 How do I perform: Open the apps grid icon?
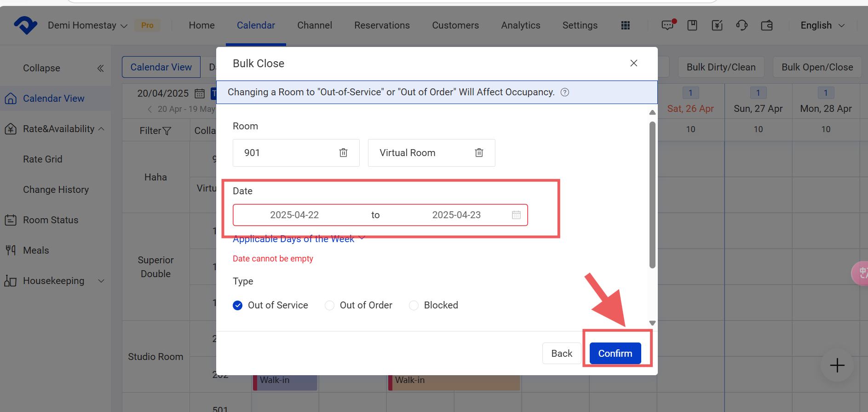[x=625, y=25]
